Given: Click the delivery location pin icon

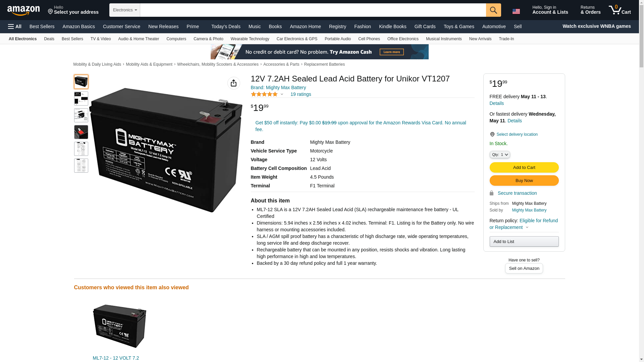Looking at the screenshot, I should pyautogui.click(x=492, y=134).
